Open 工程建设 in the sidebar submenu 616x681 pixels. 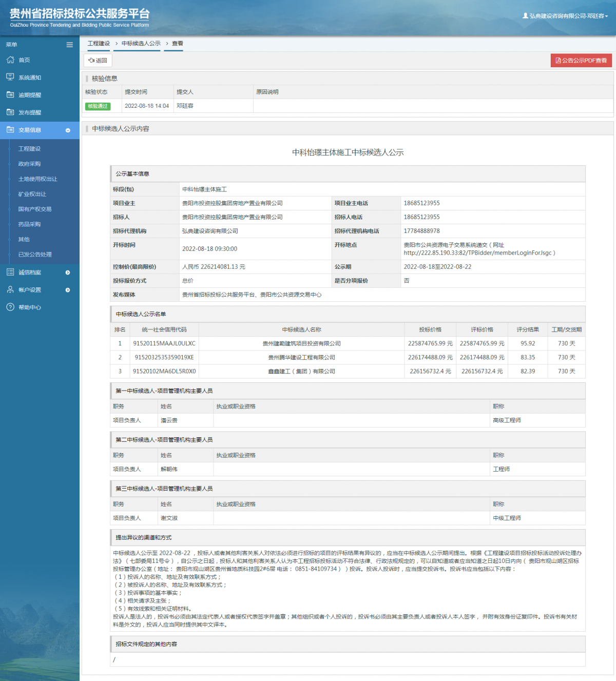pyautogui.click(x=29, y=149)
